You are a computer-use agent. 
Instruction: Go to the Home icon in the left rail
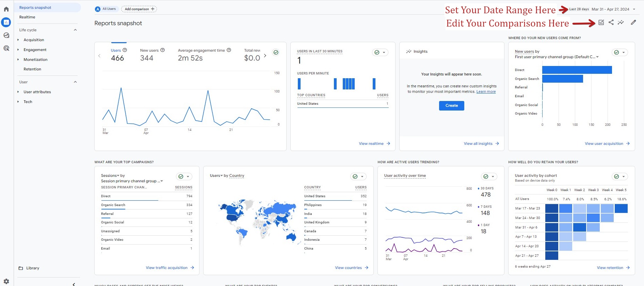pos(6,9)
